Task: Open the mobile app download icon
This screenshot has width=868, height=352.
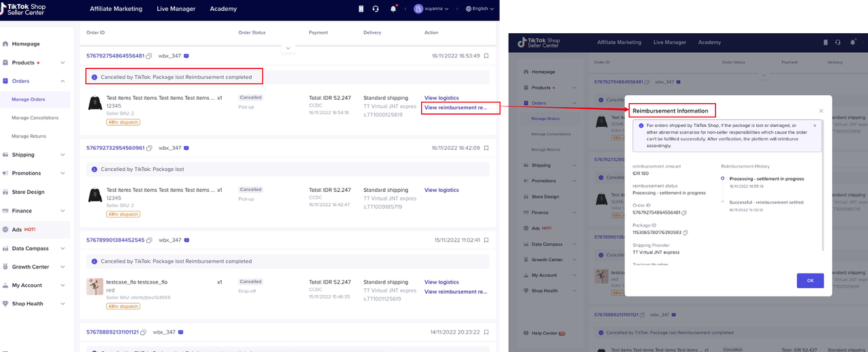Action: point(361,9)
